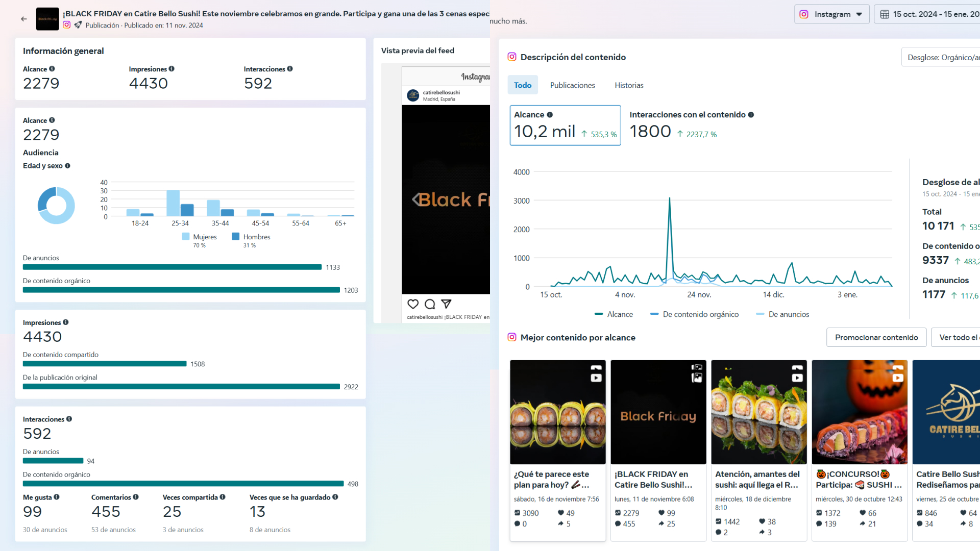Screen dimensions: 980x551
Task: Open the ¿Qué te parece este plan card
Action: pyautogui.click(x=557, y=450)
